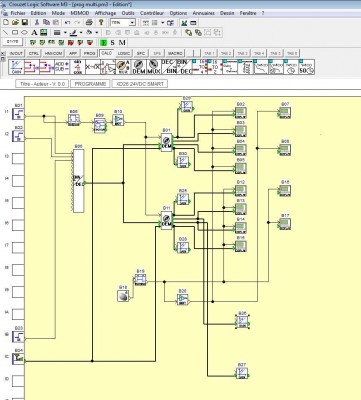Pick the BIN/DEC conversion block
Image resolution: width=361 pixels, height=400 pixels.
tap(183, 67)
